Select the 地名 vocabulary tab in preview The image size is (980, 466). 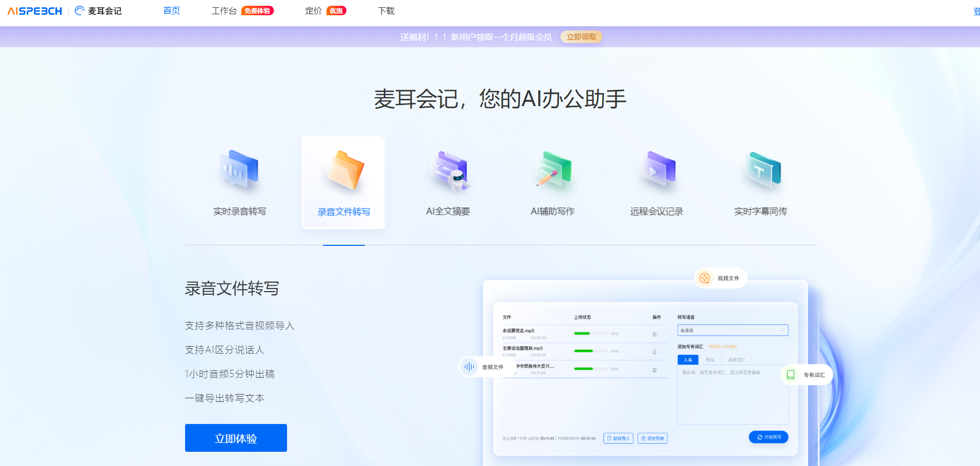tap(710, 360)
